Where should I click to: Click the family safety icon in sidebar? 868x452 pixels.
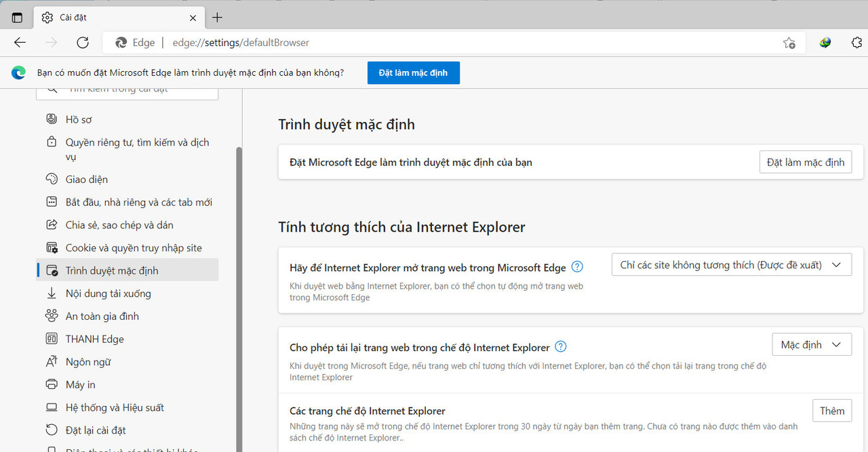(x=52, y=316)
